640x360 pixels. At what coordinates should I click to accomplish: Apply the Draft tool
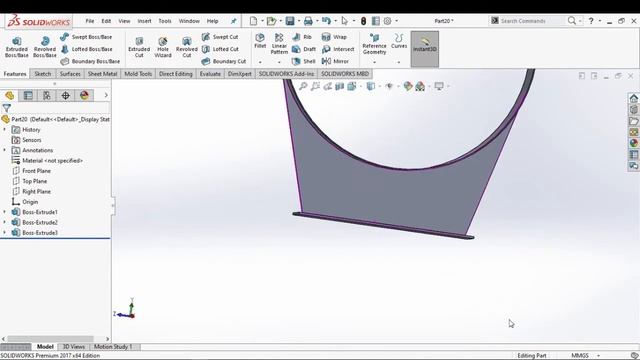click(304, 49)
